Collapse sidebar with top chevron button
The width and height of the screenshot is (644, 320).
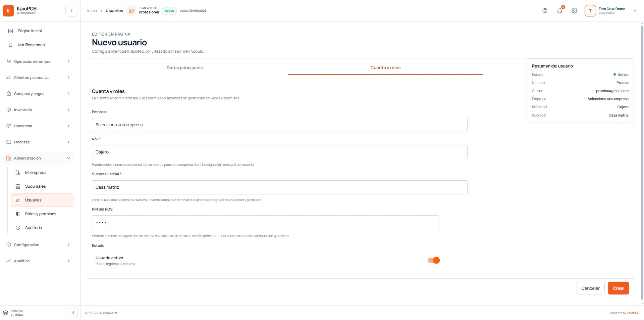(71, 11)
